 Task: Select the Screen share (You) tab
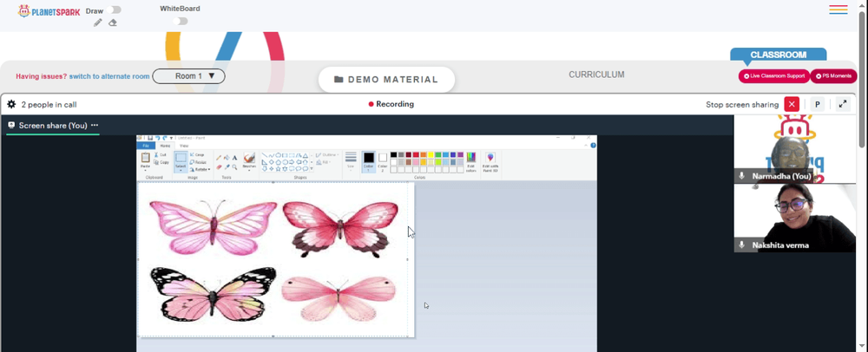coord(53,126)
